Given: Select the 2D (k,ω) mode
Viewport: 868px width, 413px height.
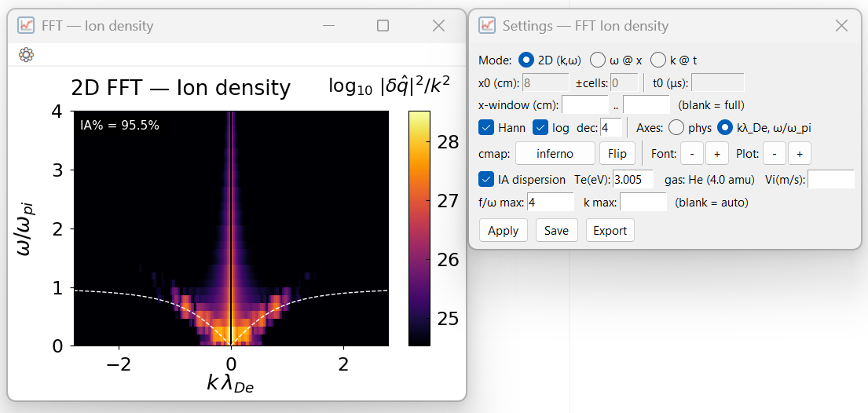Looking at the screenshot, I should pos(550,60).
